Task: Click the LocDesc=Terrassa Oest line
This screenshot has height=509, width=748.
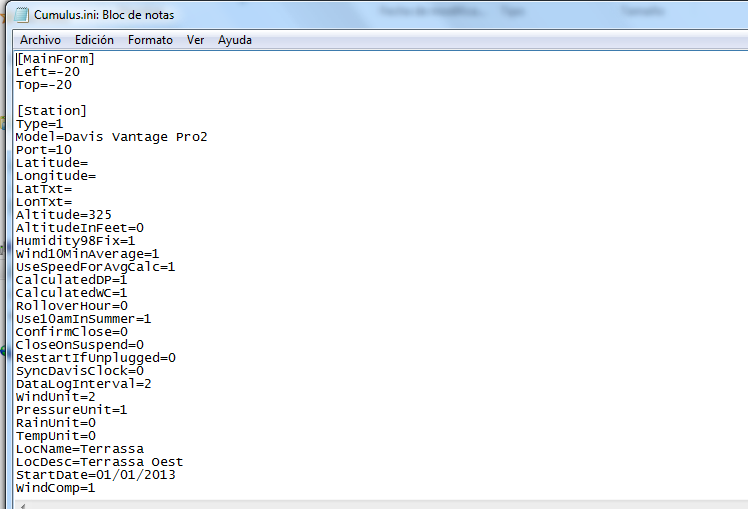Action: [99, 462]
